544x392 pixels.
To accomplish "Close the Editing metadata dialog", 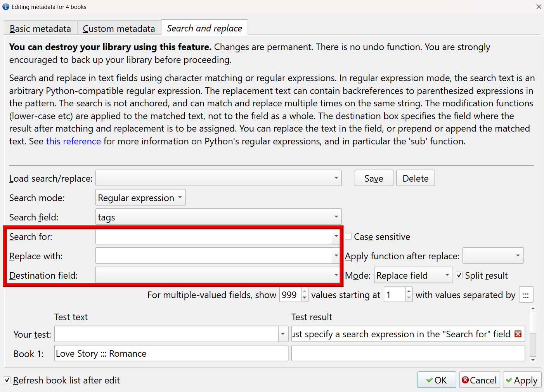I will (x=539, y=7).
